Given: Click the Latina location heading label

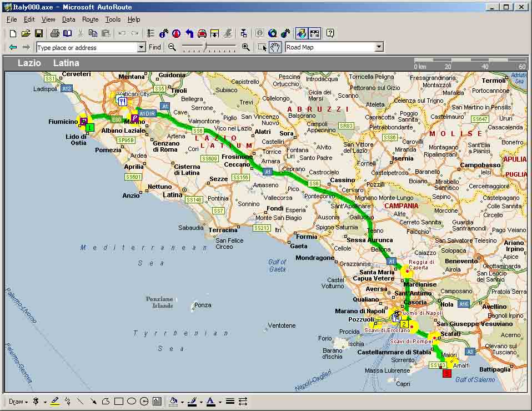Looking at the screenshot, I should point(66,63).
